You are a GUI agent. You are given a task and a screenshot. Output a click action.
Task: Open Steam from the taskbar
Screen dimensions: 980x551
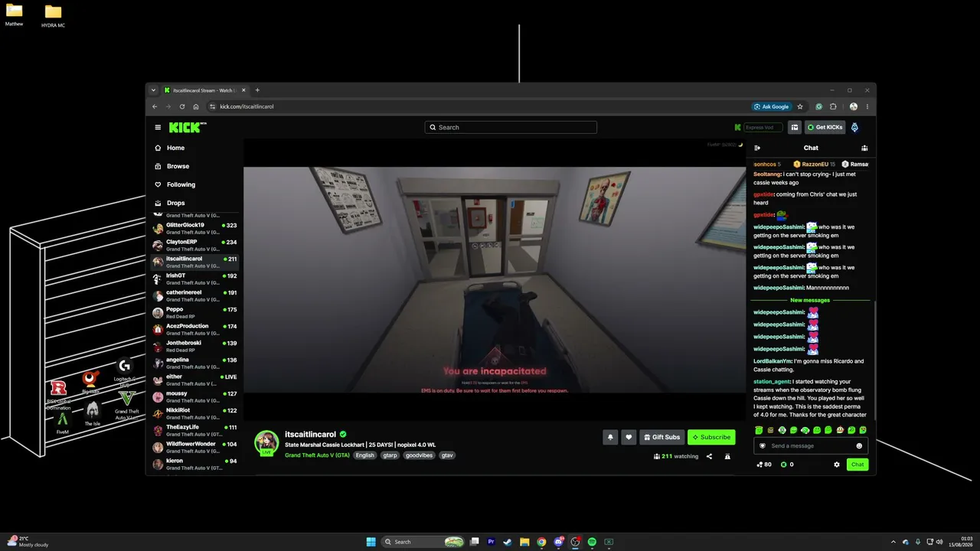point(508,542)
